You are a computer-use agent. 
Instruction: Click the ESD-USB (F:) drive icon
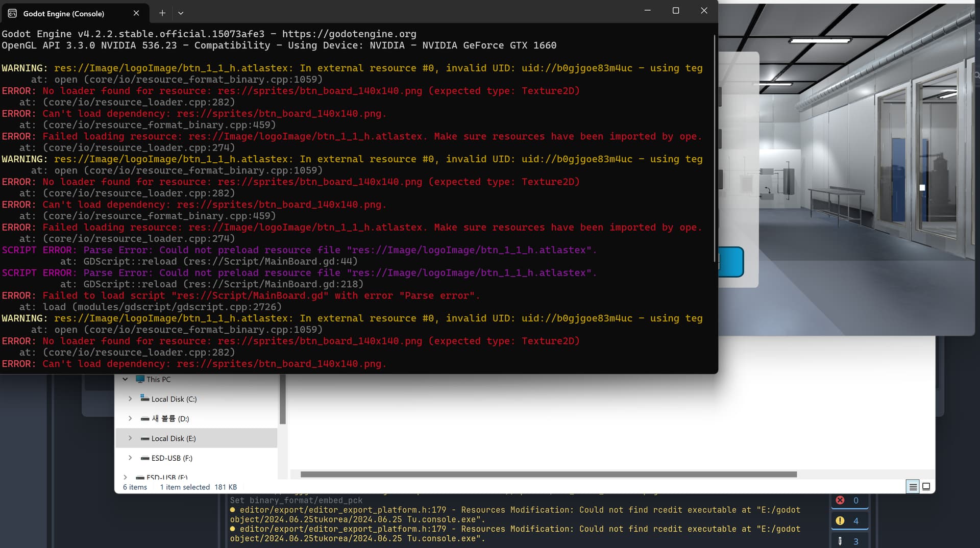click(x=145, y=458)
